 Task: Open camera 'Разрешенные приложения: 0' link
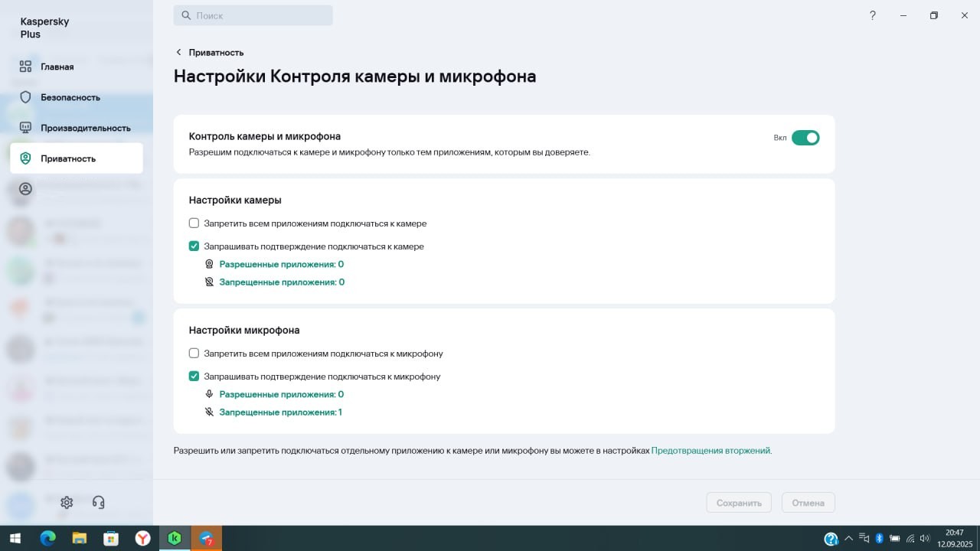pyautogui.click(x=281, y=264)
